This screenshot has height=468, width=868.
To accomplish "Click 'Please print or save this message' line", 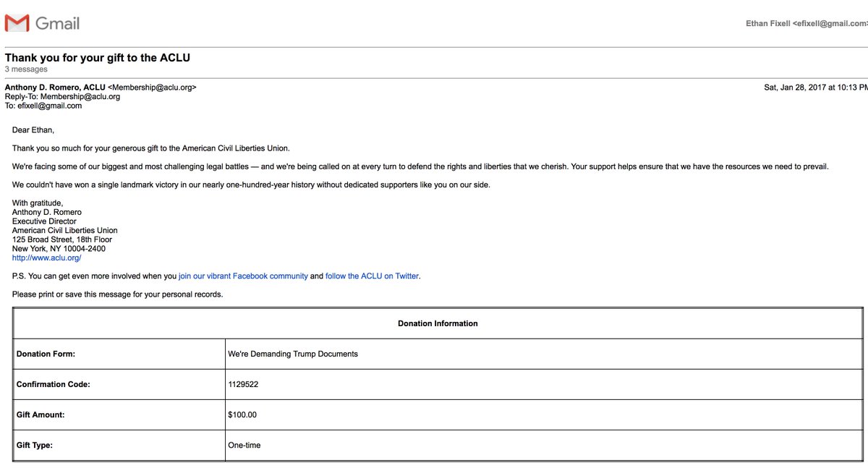I will coord(118,294).
